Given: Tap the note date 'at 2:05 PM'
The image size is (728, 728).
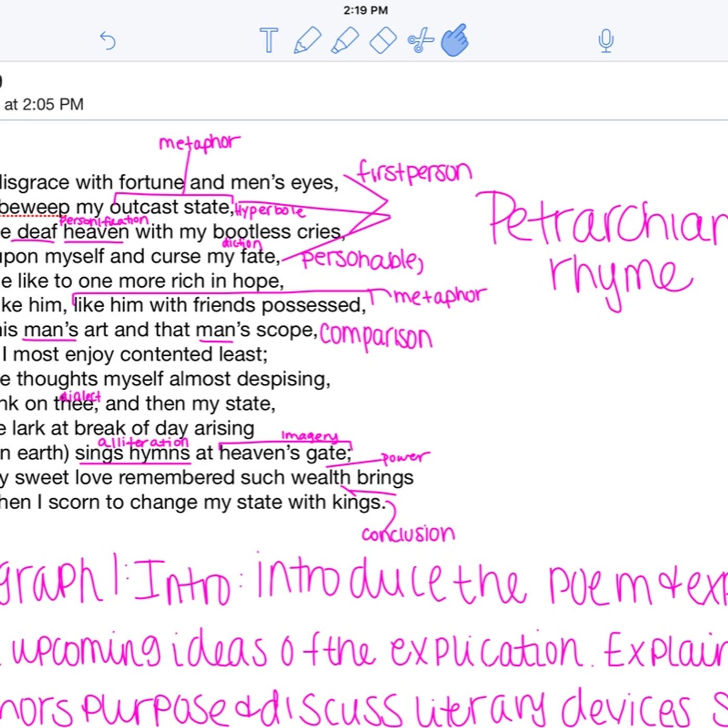Looking at the screenshot, I should click(x=44, y=105).
